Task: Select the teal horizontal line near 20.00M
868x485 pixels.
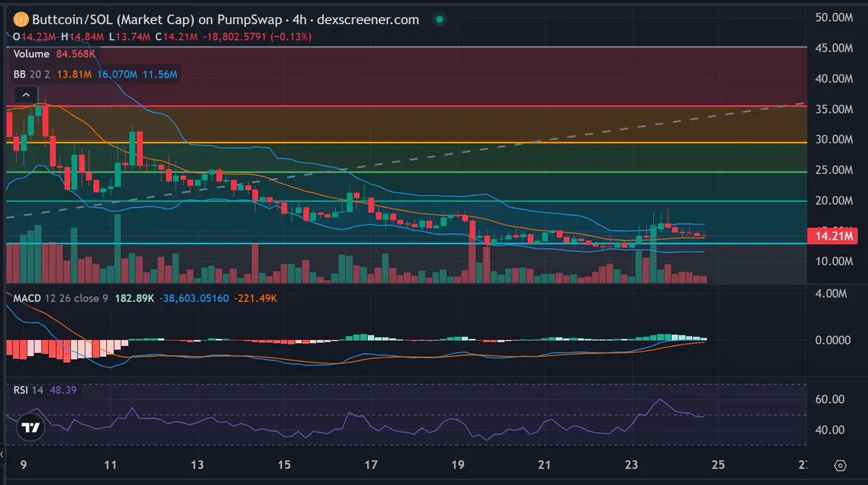Action: click(x=405, y=201)
